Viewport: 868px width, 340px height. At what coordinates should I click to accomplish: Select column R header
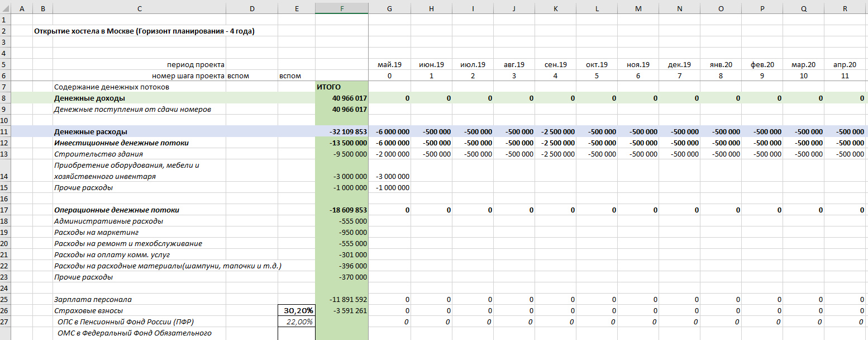point(845,8)
